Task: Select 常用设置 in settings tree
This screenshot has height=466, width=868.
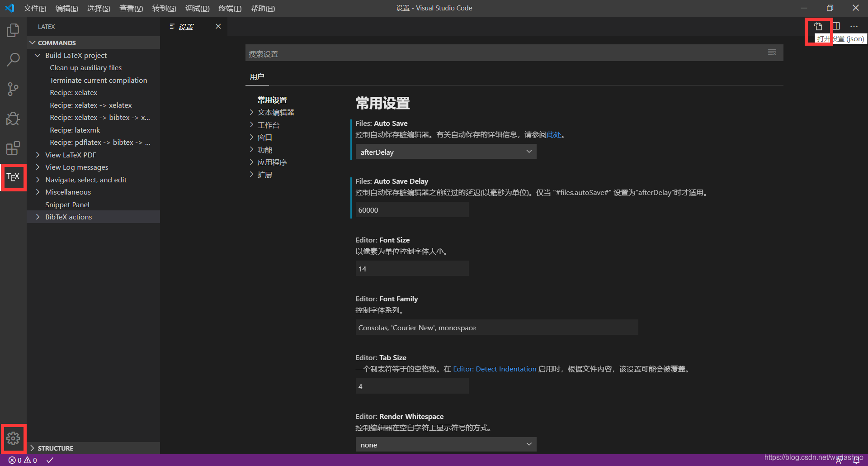Action: [x=272, y=100]
